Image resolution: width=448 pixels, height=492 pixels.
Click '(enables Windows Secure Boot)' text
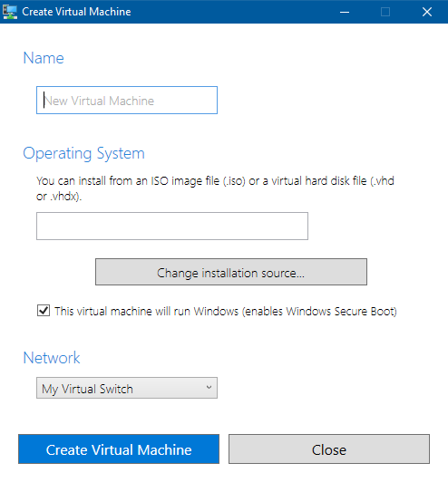click(x=319, y=312)
